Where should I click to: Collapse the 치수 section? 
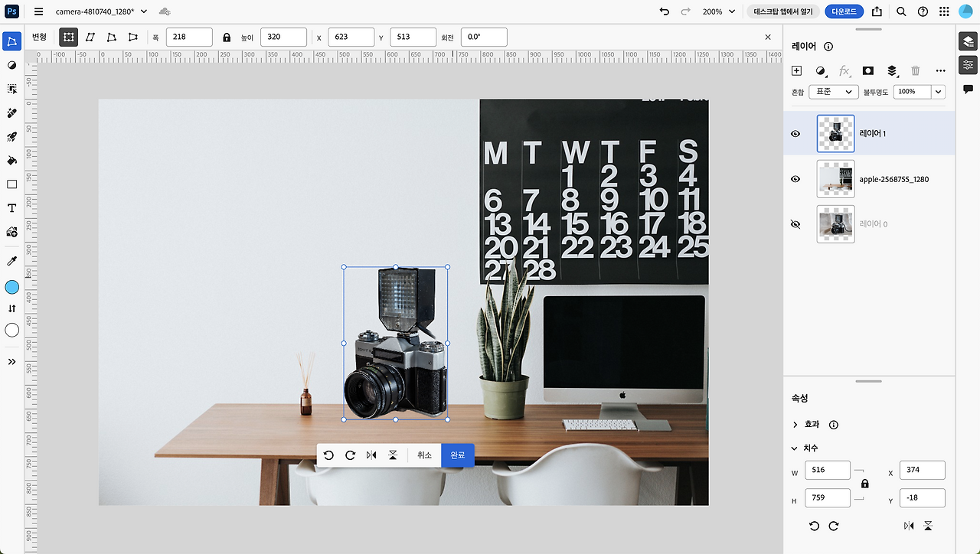tap(795, 448)
